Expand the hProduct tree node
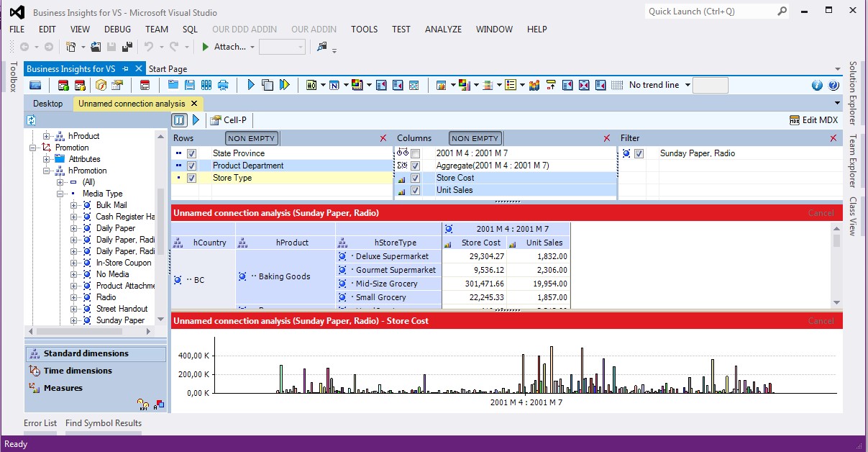The width and height of the screenshot is (868, 452). point(47,136)
